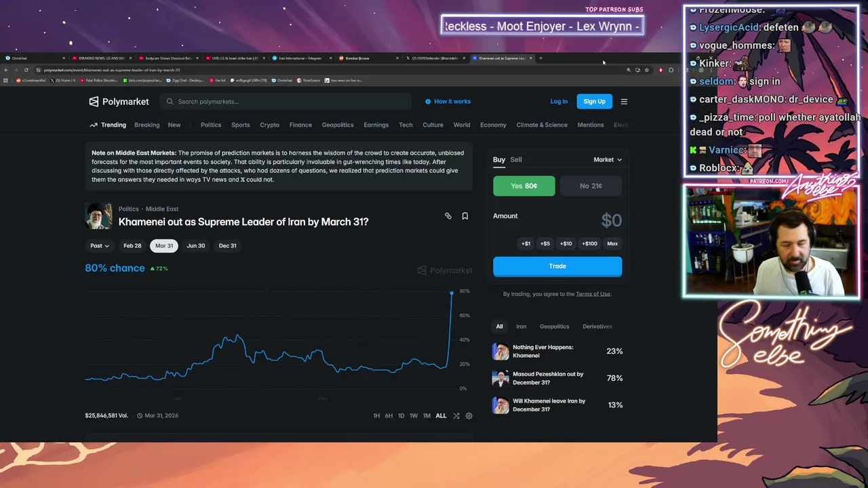The height and width of the screenshot is (488, 868).
Task: Click the Trending arrow icon
Action: 94,125
